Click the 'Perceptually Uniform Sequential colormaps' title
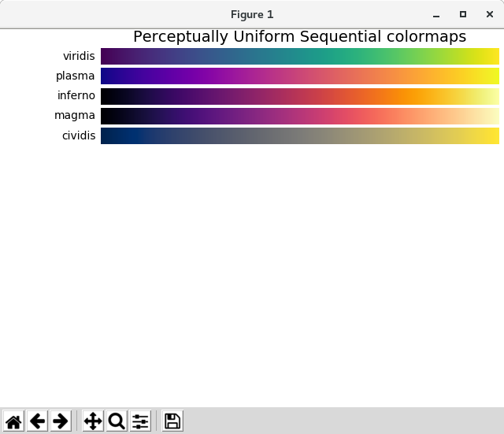 pyautogui.click(x=300, y=37)
